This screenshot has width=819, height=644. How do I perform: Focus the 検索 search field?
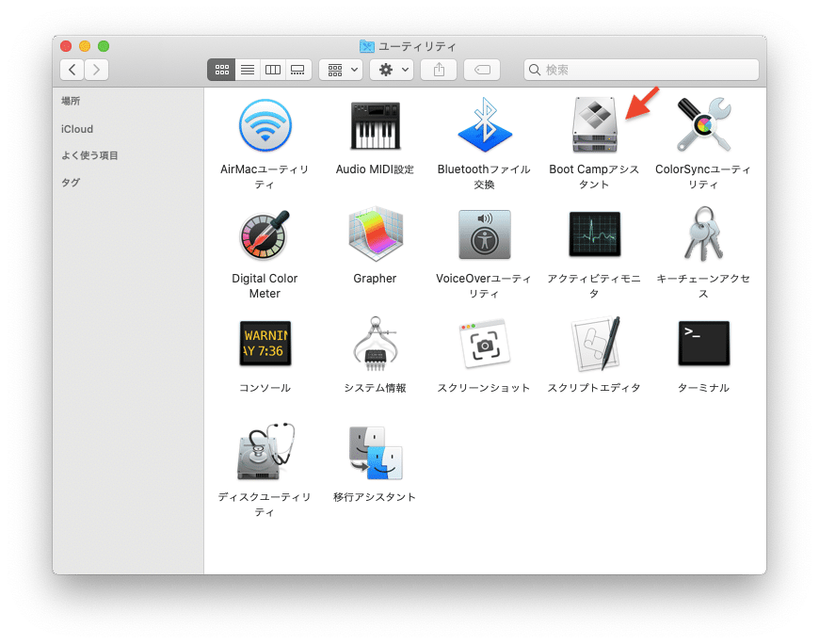(x=641, y=70)
